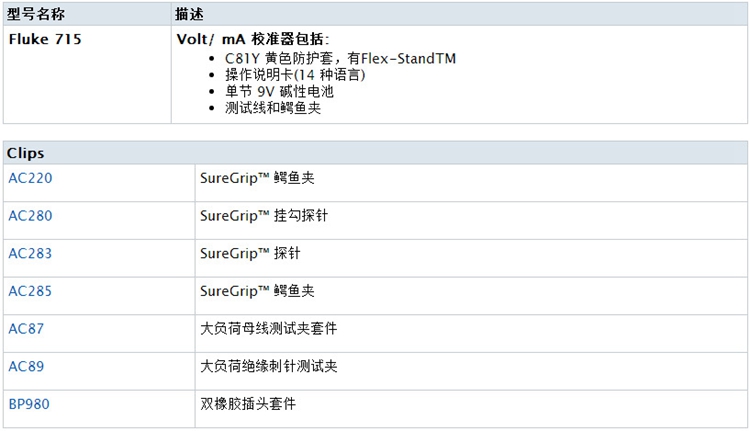Click the Volt/ mA 校准器包括 heading

[253, 39]
